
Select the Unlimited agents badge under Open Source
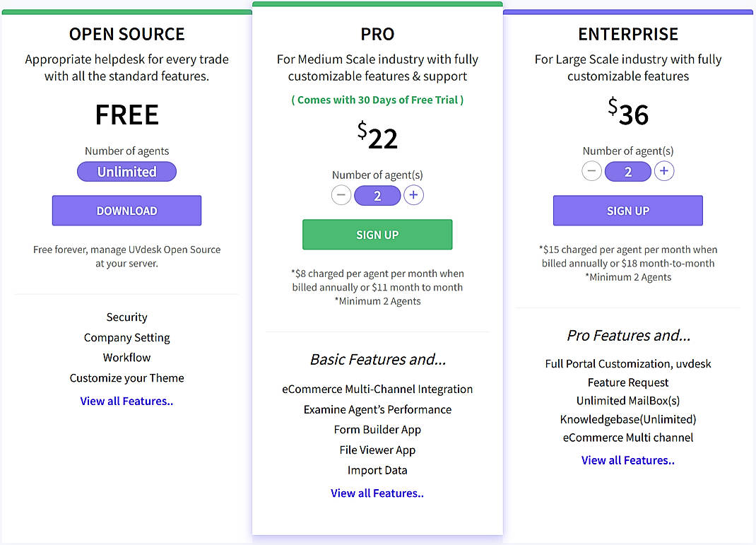[x=126, y=171]
